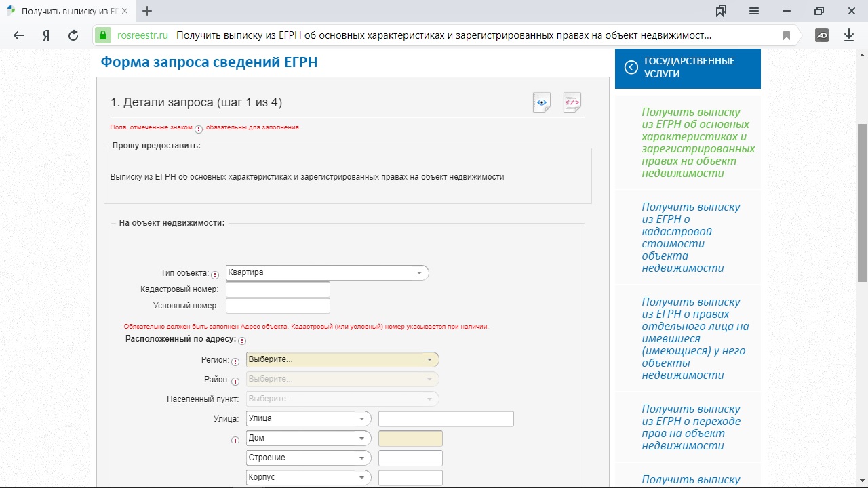Close the Получить выписку browser tab

click(x=124, y=12)
